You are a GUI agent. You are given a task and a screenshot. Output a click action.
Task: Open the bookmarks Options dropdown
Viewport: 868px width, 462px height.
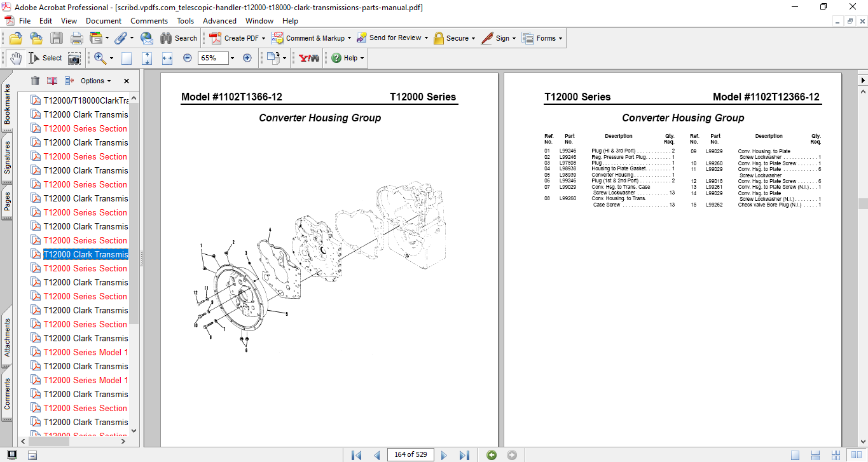(x=96, y=81)
